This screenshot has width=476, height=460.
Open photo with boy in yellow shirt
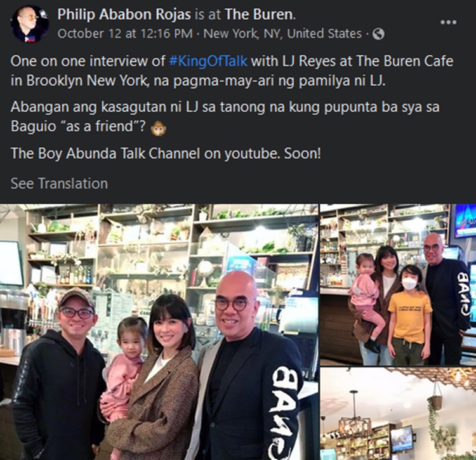coord(399,285)
